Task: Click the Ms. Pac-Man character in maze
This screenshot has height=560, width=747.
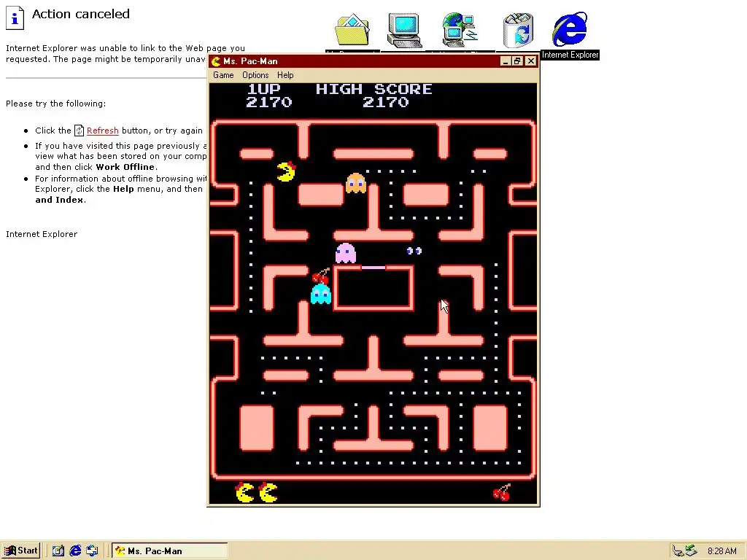Action: pos(286,172)
